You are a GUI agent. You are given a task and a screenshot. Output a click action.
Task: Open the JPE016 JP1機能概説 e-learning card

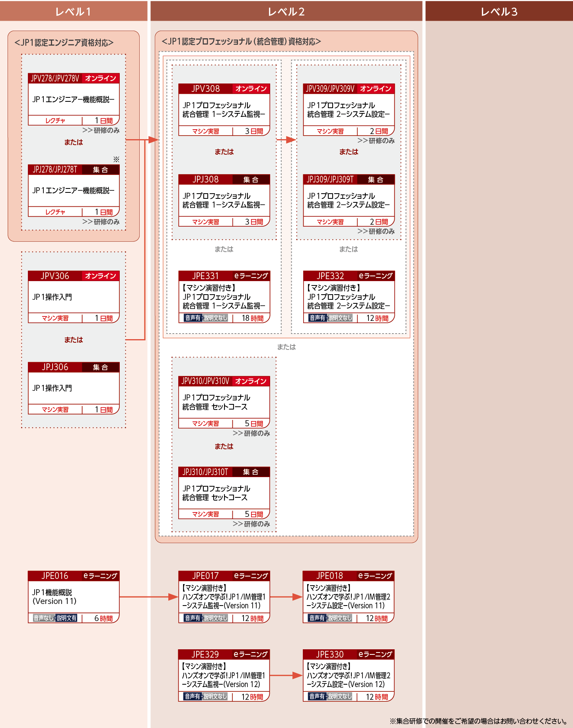tap(74, 597)
